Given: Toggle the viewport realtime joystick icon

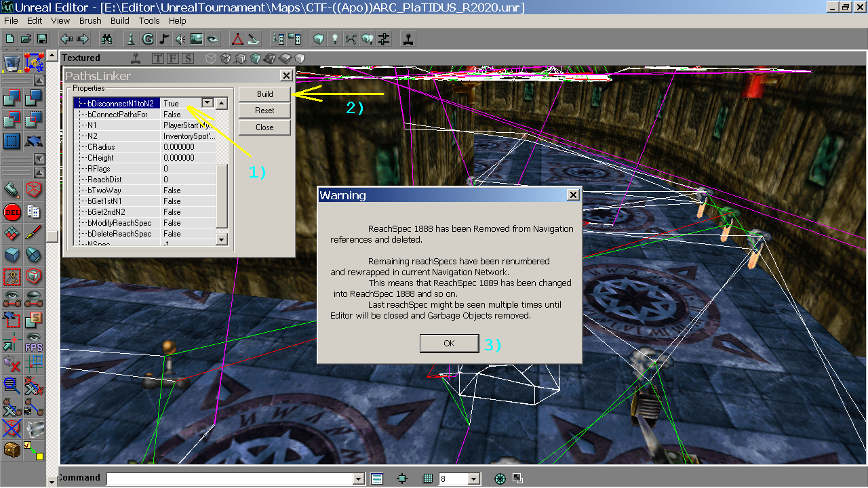Looking at the screenshot, I should [136, 58].
